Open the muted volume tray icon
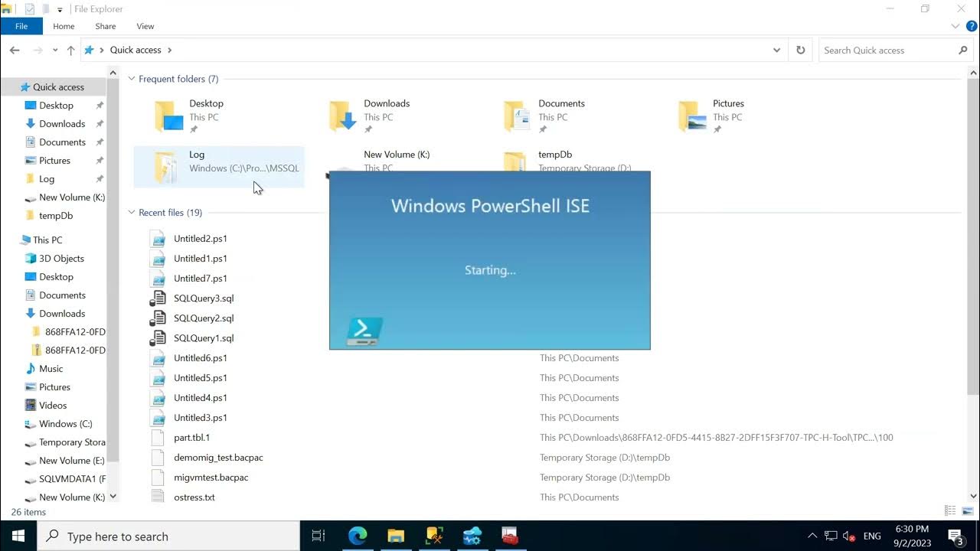The height and width of the screenshot is (551, 980). pyautogui.click(x=849, y=536)
